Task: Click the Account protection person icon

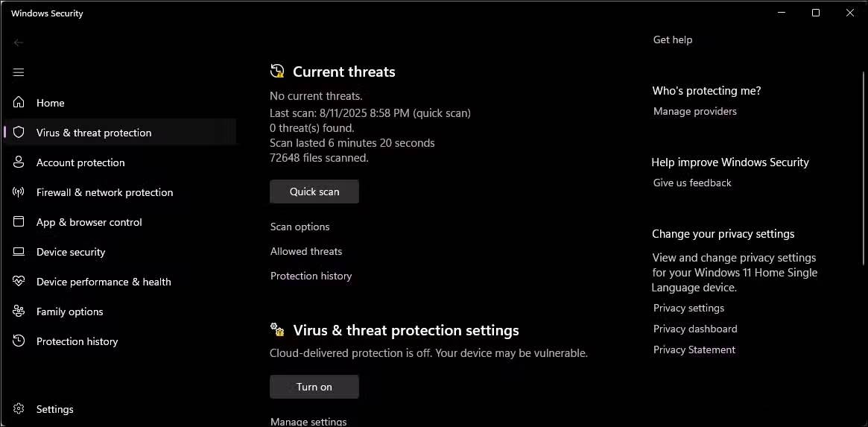Action: [19, 162]
